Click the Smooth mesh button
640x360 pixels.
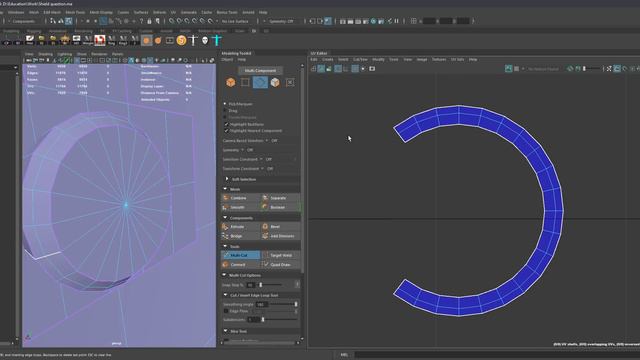click(x=240, y=207)
